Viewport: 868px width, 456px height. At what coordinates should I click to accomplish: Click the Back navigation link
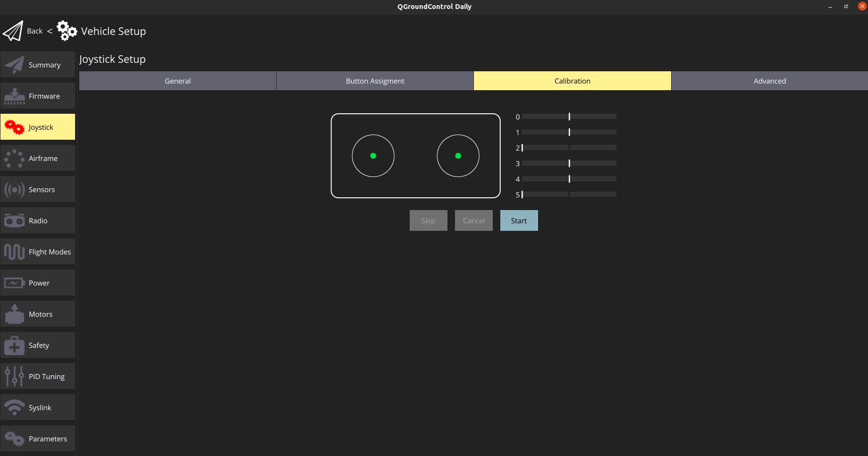tap(34, 30)
